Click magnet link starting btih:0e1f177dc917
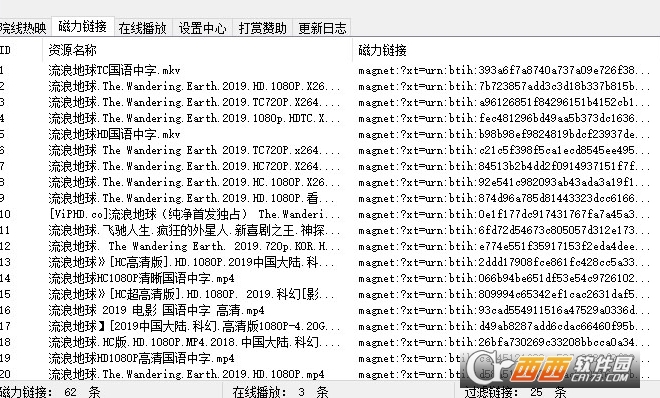The height and width of the screenshot is (398, 660). click(504, 214)
